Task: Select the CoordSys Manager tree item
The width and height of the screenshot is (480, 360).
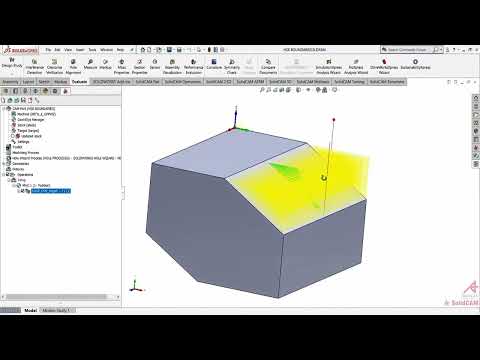Action: 28,119
